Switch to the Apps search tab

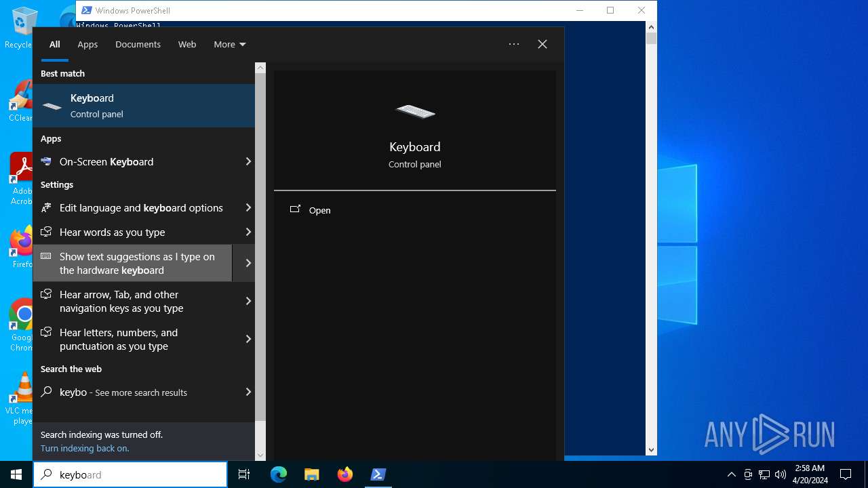click(x=87, y=44)
